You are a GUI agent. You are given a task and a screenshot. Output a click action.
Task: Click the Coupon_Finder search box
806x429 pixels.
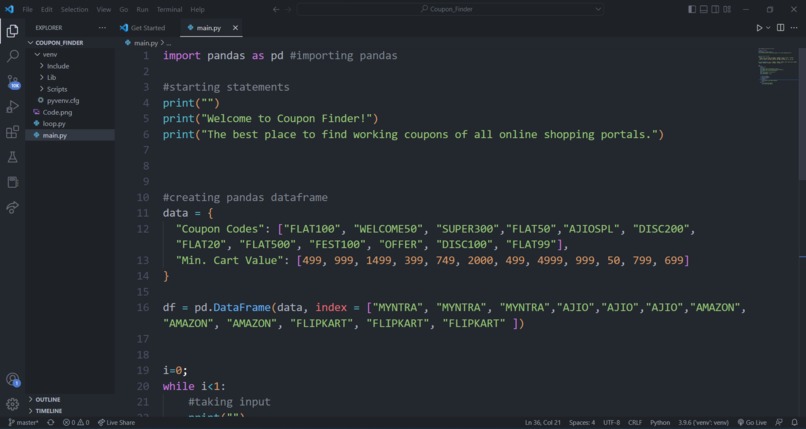click(x=450, y=9)
